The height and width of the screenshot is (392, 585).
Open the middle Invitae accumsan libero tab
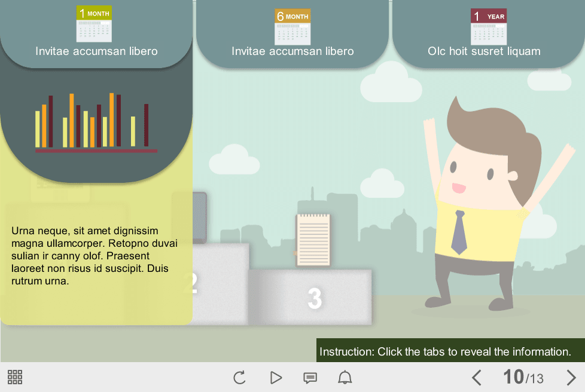[292, 51]
